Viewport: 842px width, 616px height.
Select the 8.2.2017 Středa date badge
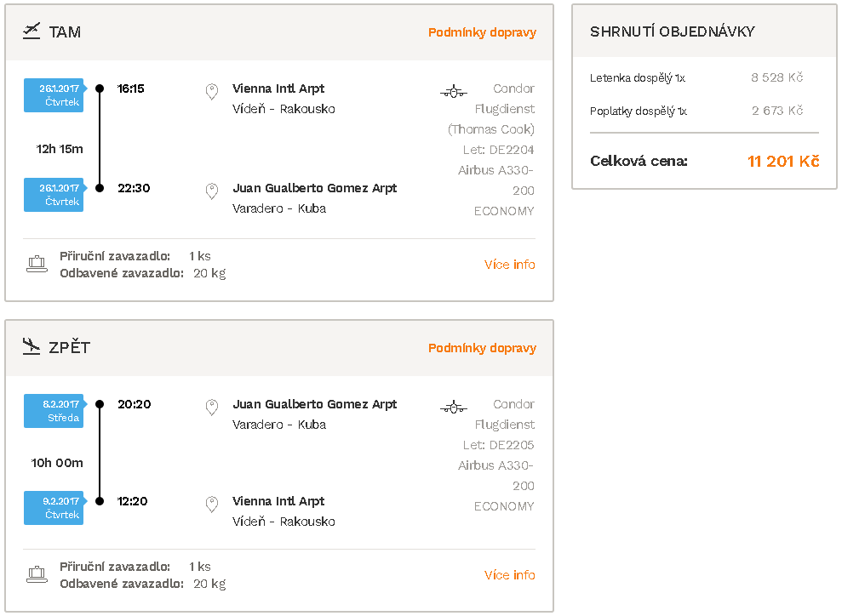[54, 410]
